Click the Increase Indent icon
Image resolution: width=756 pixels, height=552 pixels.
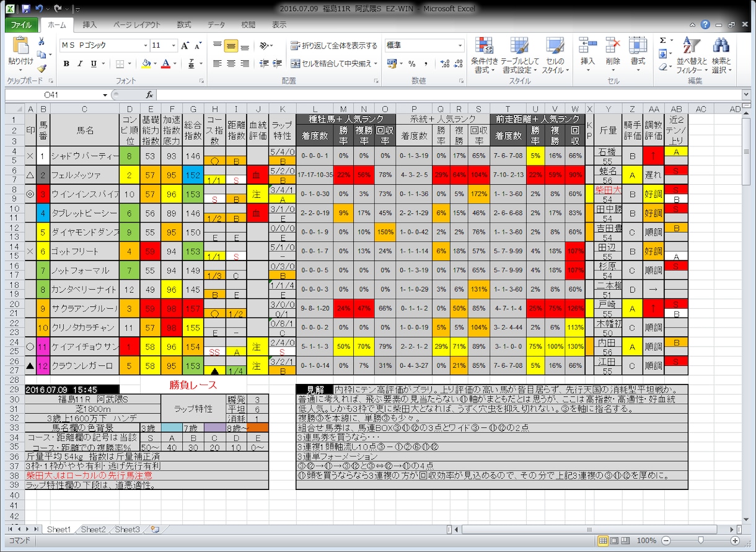[277, 63]
